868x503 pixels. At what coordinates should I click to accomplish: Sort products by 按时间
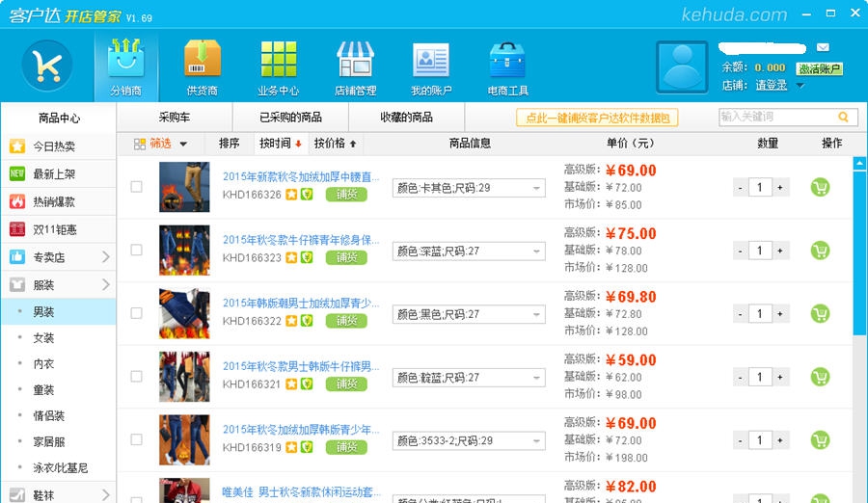pyautogui.click(x=280, y=144)
